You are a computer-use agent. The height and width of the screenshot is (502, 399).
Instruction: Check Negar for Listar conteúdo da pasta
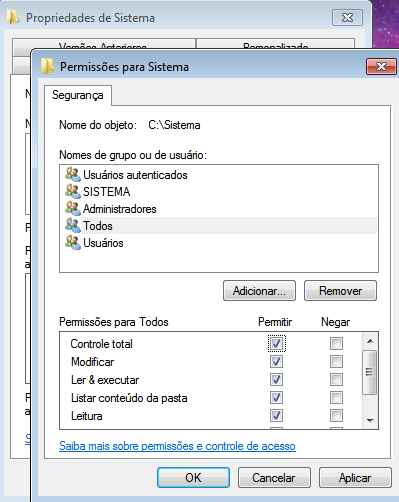pyautogui.click(x=336, y=397)
